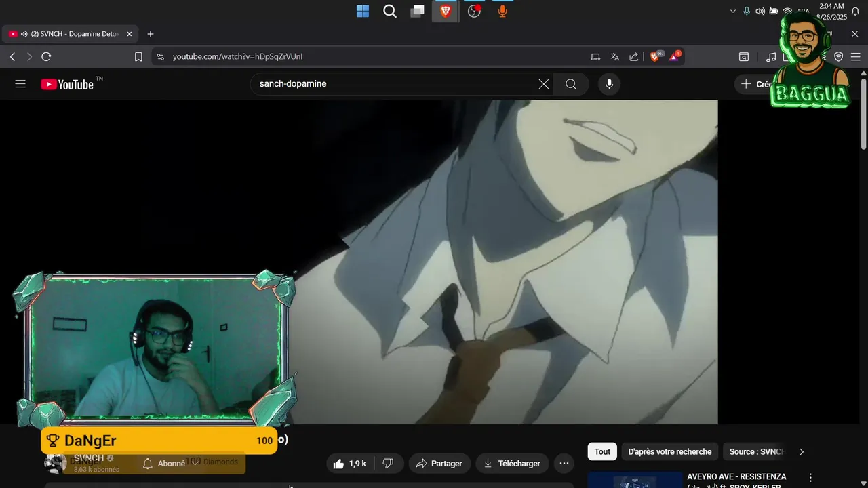The height and width of the screenshot is (488, 868).
Task: Select the Source : SVNCH chip
Action: [x=756, y=451]
